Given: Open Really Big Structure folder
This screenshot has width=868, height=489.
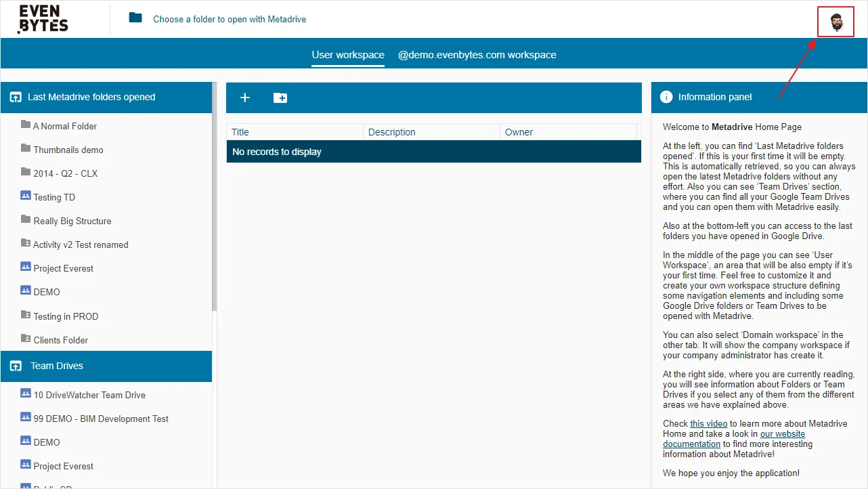Looking at the screenshot, I should pos(72,221).
